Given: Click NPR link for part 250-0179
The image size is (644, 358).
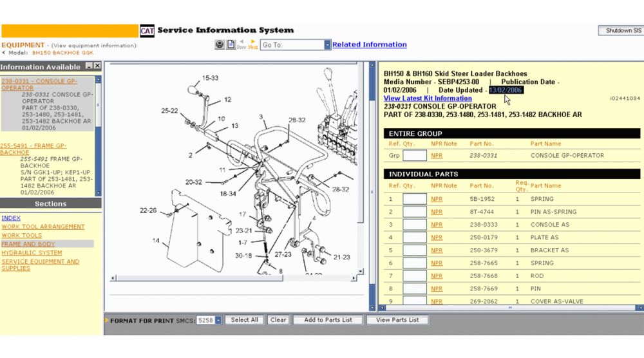Looking at the screenshot, I should (x=437, y=238).
